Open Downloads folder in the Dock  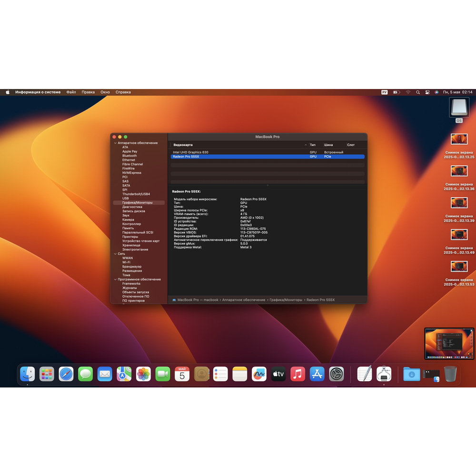point(412,374)
